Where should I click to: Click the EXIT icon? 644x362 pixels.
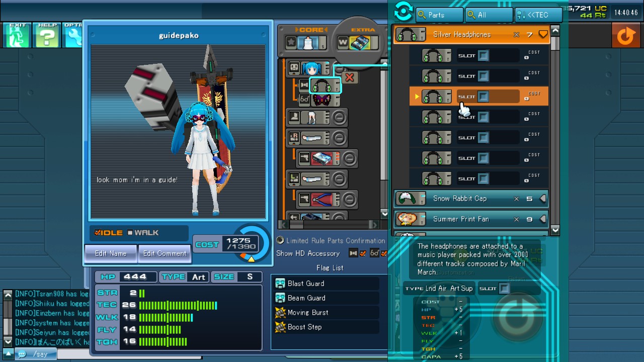click(x=18, y=36)
